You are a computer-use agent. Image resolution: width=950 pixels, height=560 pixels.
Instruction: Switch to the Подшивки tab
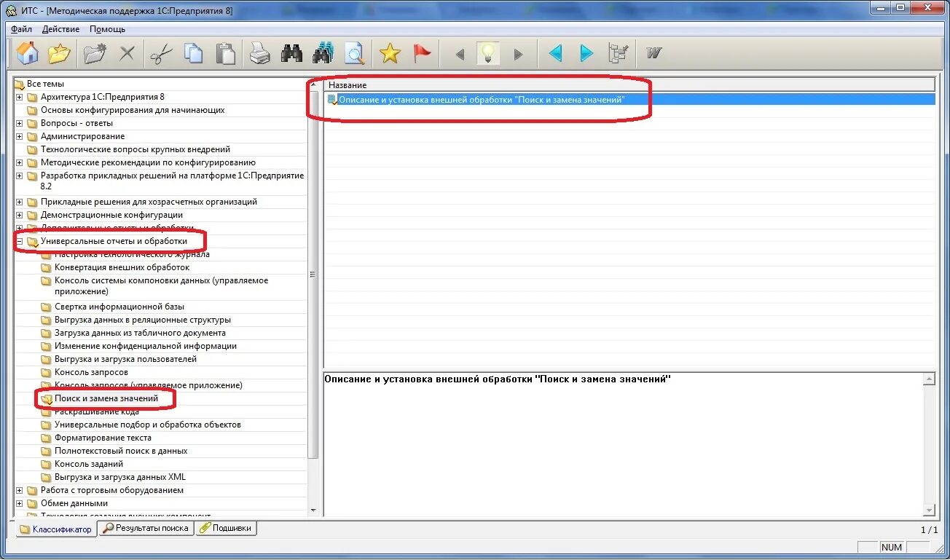226,528
